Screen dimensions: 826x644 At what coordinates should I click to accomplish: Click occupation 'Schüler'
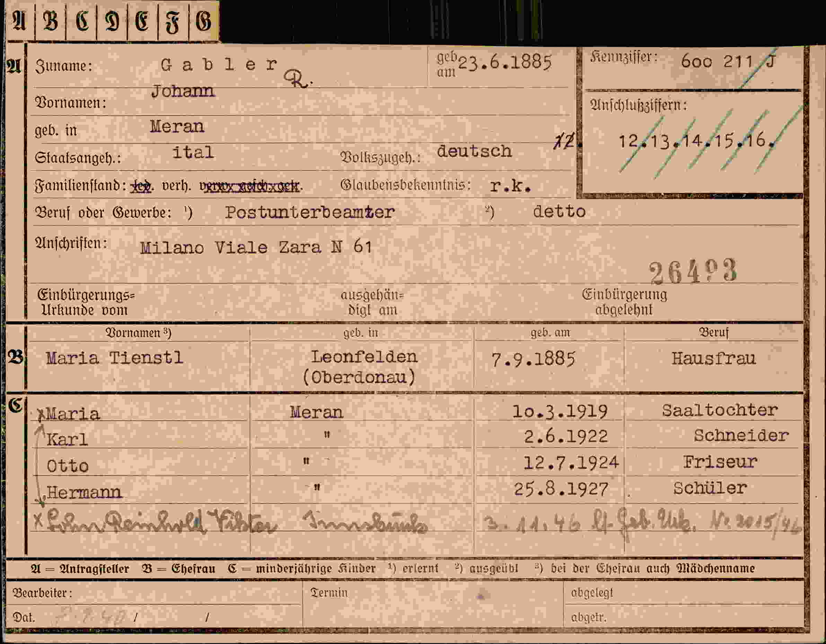point(710,488)
